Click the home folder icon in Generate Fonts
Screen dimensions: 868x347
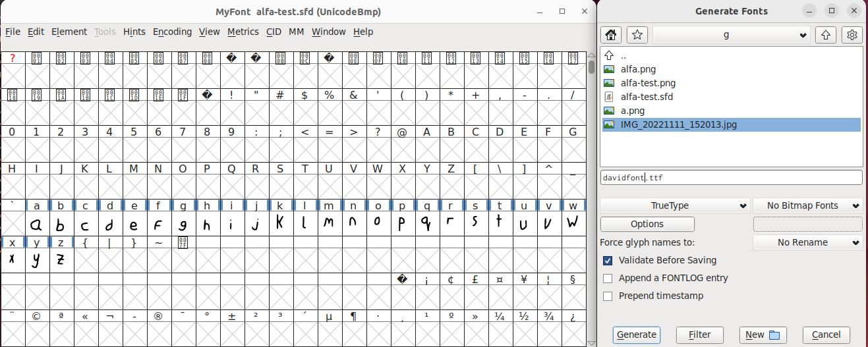pyautogui.click(x=611, y=35)
